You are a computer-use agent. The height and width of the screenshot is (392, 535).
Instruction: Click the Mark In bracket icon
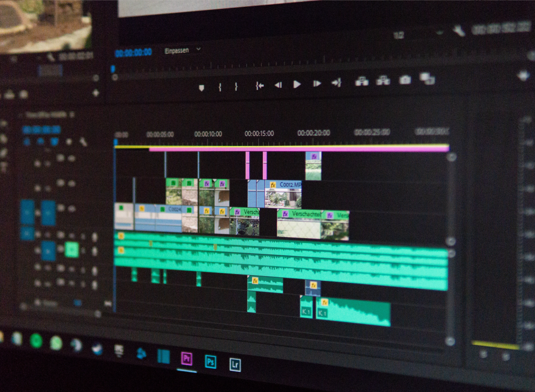(219, 87)
